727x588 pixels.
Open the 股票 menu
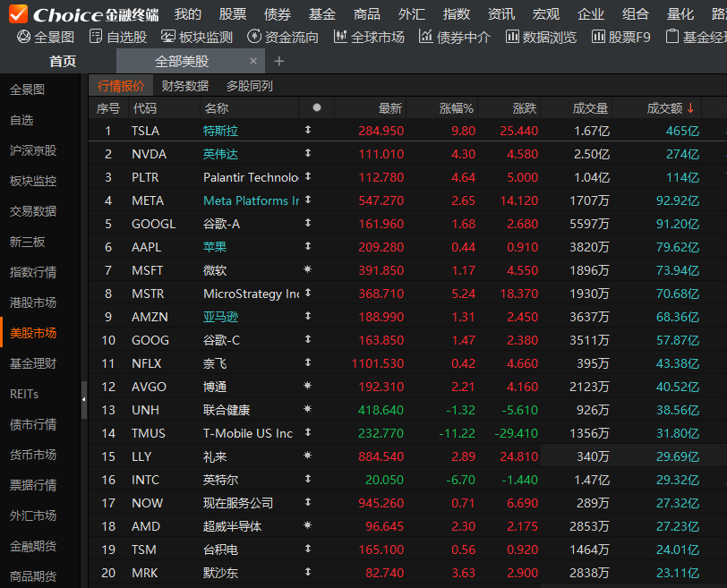point(233,13)
